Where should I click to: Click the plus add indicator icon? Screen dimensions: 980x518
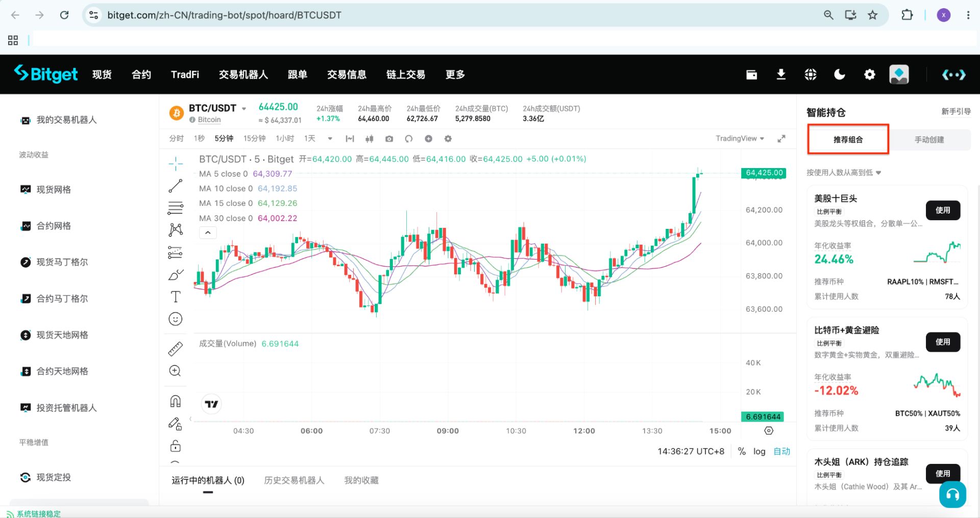[x=428, y=139]
